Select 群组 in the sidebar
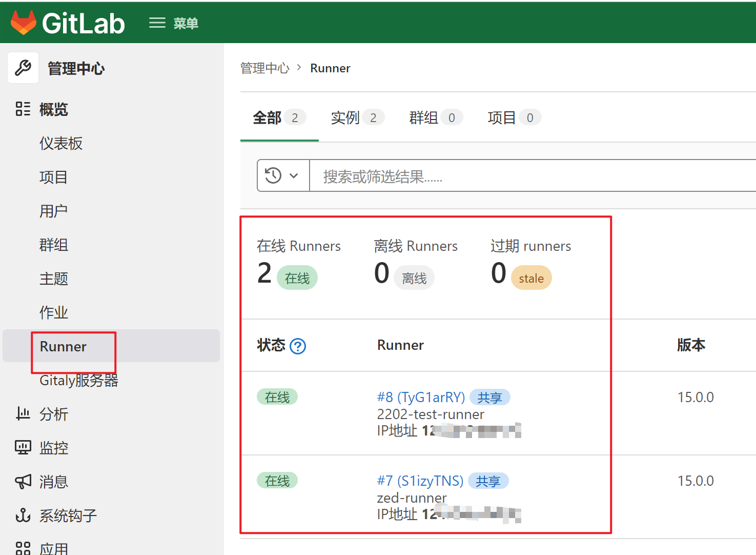This screenshot has height=555, width=756. tap(54, 245)
